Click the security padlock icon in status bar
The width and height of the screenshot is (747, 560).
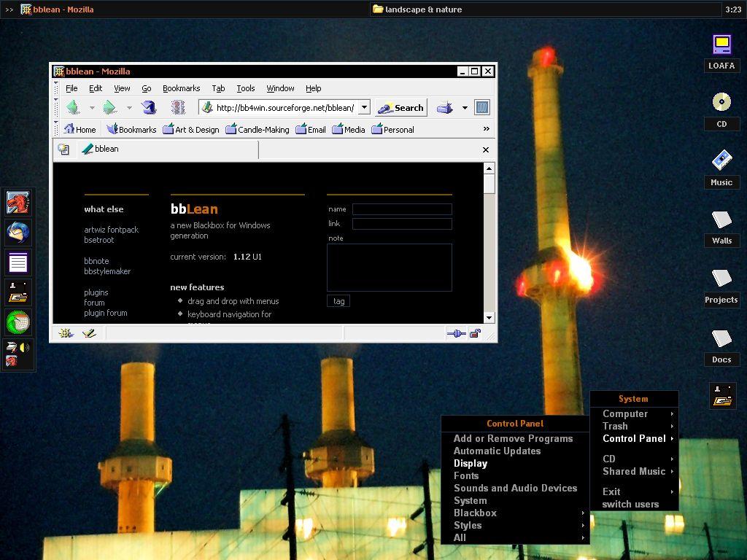475,333
